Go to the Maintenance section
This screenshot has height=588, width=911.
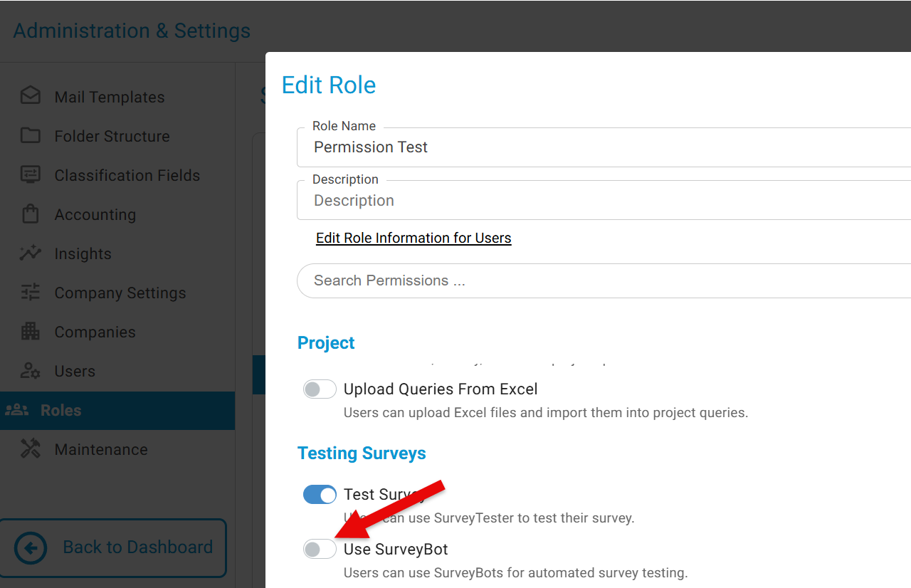click(100, 449)
